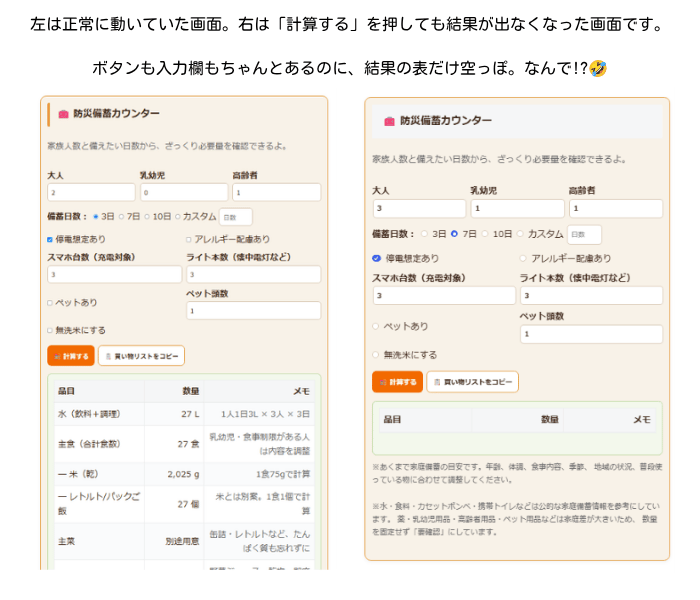700x600 pixels.
Task: Click ライト本数 input in right panel
Action: coord(592,296)
